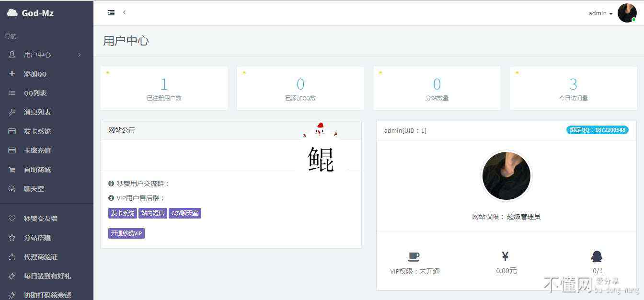Click the thumbs-up icon beside 代理商验证
The width and height of the screenshot is (644, 300).
(x=12, y=257)
